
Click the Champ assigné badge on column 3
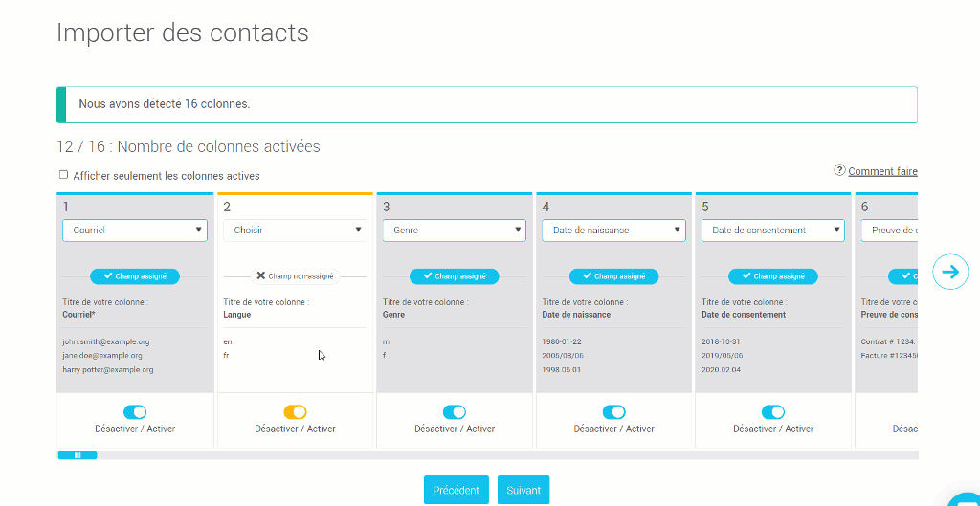(x=454, y=276)
